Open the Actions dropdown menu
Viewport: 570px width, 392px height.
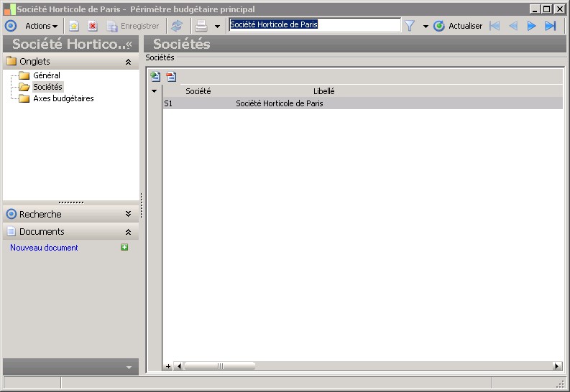point(41,26)
